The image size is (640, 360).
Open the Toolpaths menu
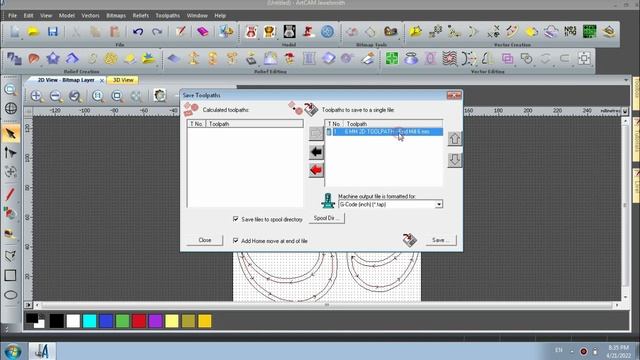(168, 16)
